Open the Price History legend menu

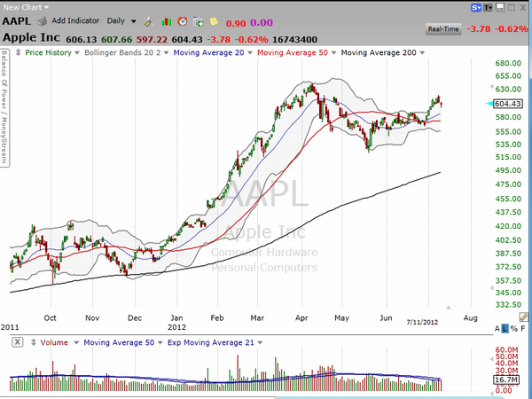pos(77,53)
